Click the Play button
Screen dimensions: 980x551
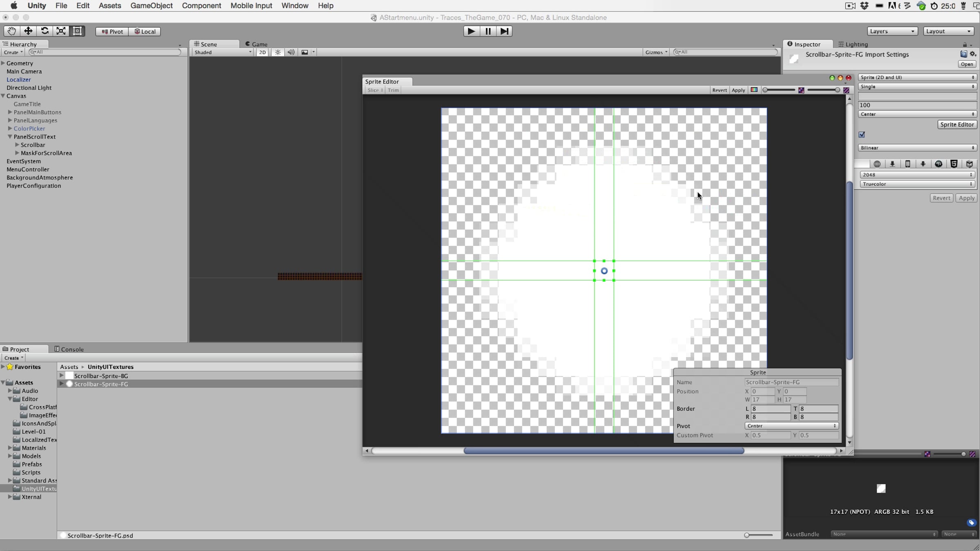[x=471, y=31]
